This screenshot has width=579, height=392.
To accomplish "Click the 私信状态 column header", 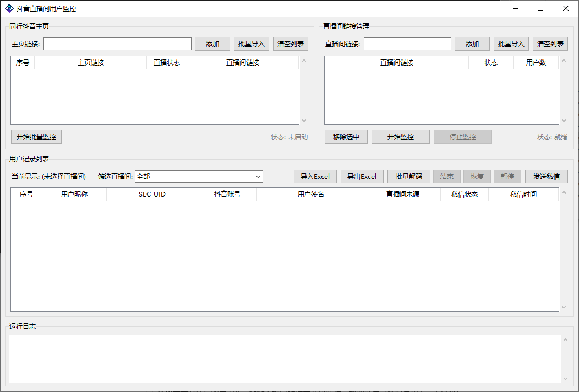I will tap(465, 194).
